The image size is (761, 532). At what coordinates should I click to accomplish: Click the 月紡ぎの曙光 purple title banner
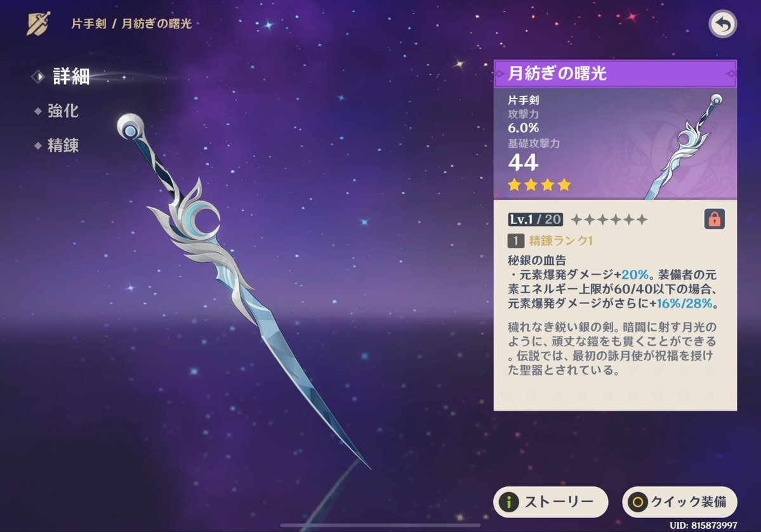(615, 74)
